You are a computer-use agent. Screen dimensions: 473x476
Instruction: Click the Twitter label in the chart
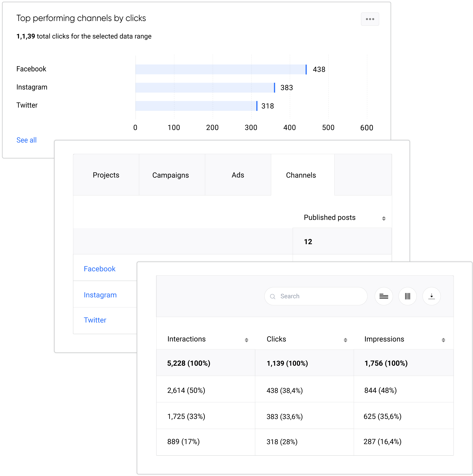point(27,105)
